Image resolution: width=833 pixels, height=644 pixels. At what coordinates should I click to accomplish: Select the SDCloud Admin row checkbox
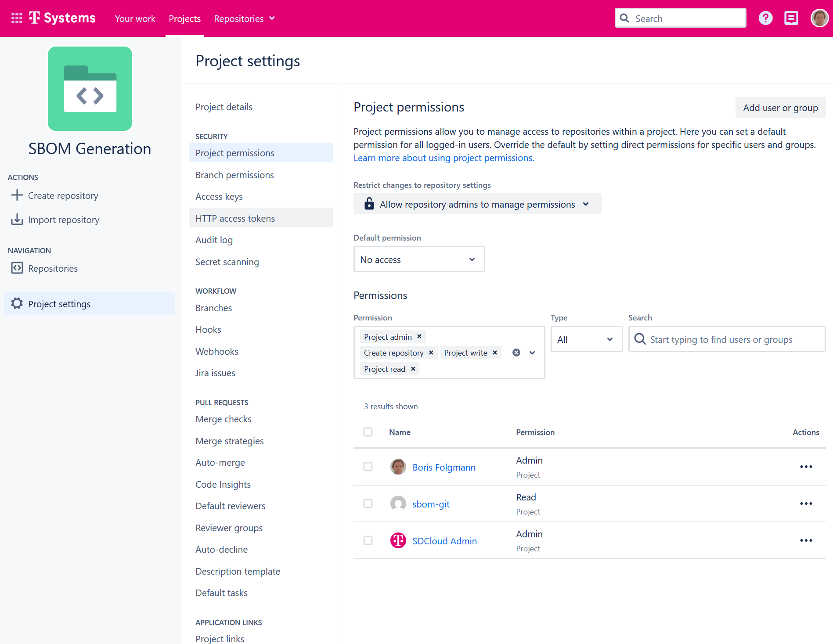[x=368, y=540]
